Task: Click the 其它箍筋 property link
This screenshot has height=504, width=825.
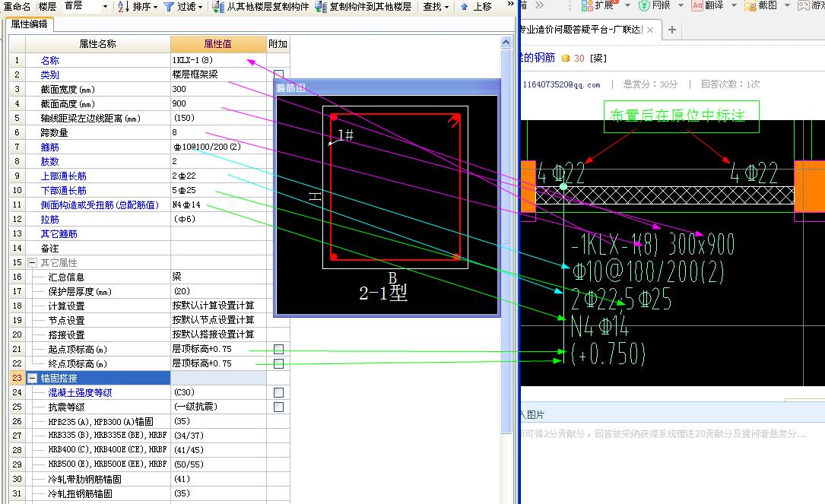Action: coord(59,233)
